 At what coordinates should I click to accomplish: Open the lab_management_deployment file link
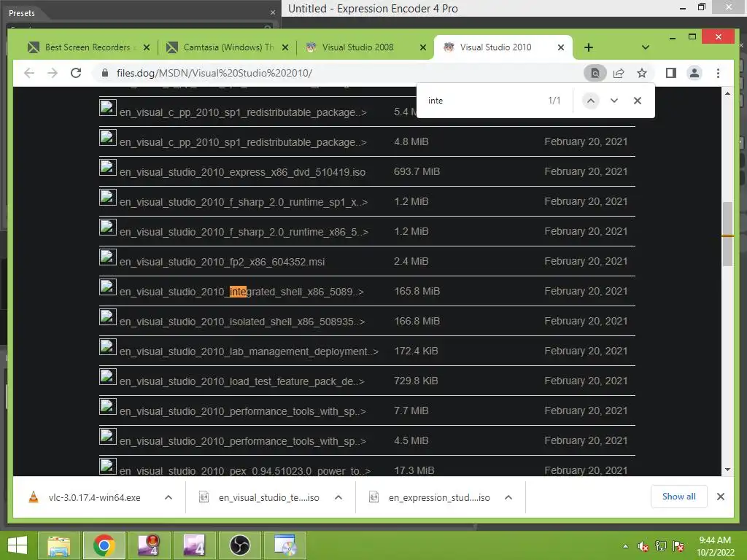coord(249,351)
